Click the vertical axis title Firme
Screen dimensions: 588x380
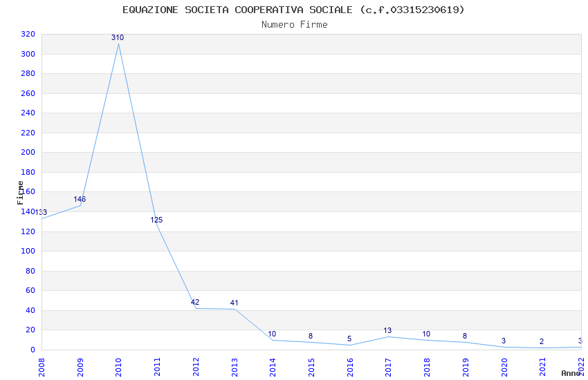[x=20, y=193]
